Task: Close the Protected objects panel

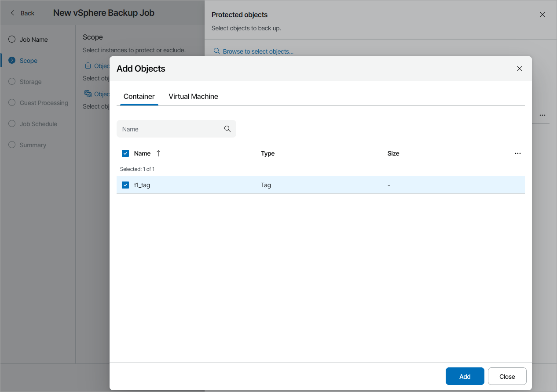Action: coord(542,15)
